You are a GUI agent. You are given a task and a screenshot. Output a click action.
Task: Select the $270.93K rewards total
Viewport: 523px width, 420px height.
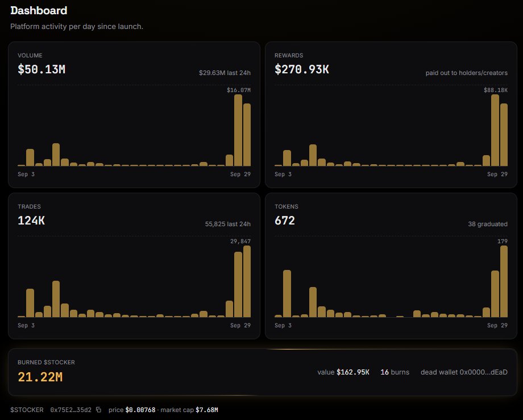point(302,69)
